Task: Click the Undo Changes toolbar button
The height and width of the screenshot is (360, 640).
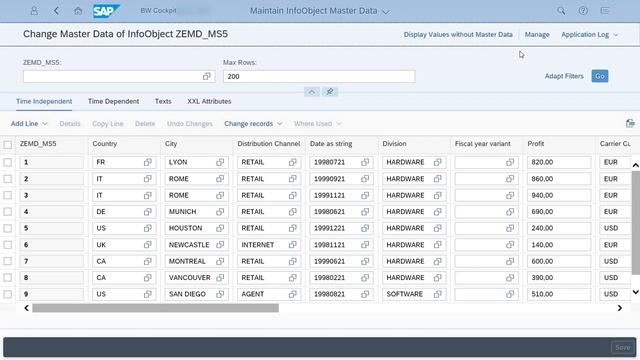Action: click(189, 123)
